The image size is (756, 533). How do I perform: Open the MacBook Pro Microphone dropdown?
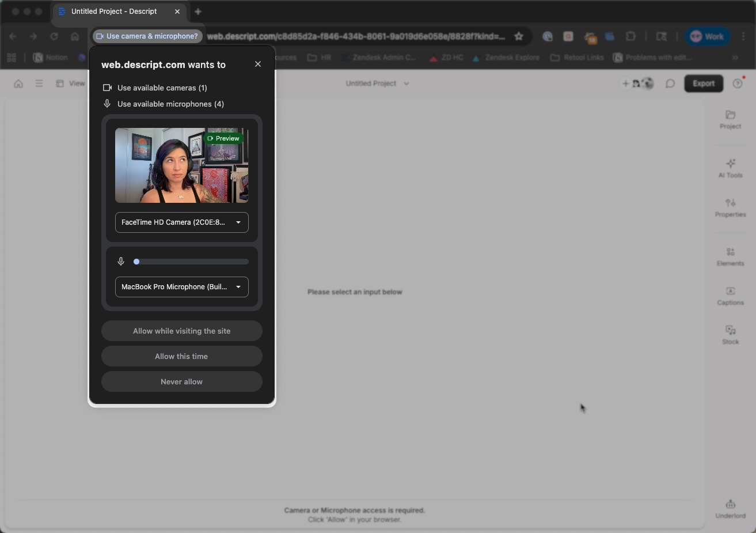(181, 287)
